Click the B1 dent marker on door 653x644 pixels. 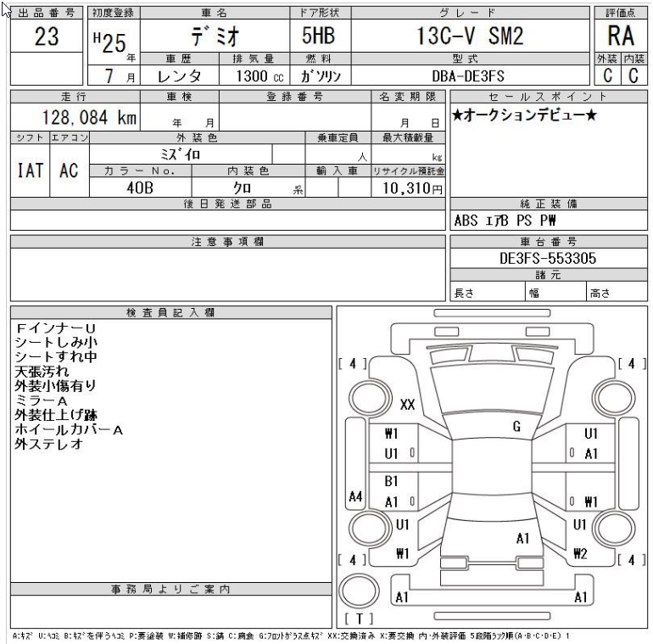pos(391,480)
